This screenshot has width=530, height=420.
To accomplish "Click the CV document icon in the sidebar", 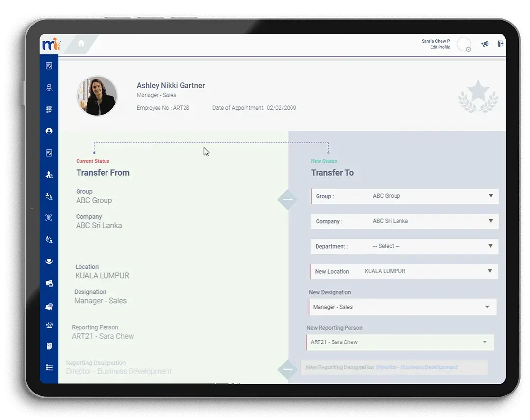I will [49, 346].
